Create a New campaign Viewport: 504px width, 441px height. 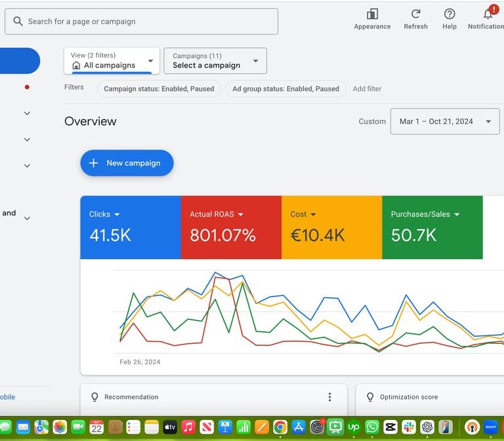coord(127,163)
